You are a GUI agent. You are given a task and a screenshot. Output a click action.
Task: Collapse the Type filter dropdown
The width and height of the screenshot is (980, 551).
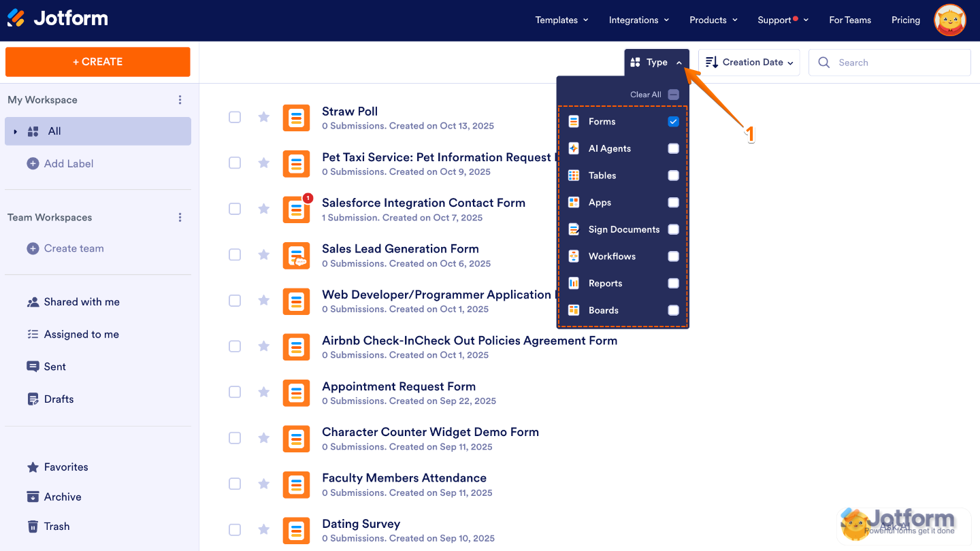click(x=657, y=63)
